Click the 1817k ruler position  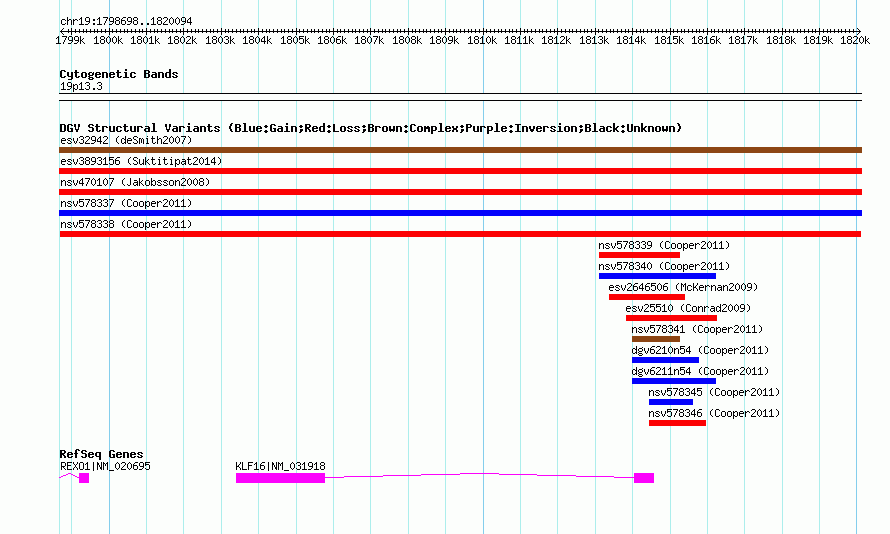click(743, 40)
